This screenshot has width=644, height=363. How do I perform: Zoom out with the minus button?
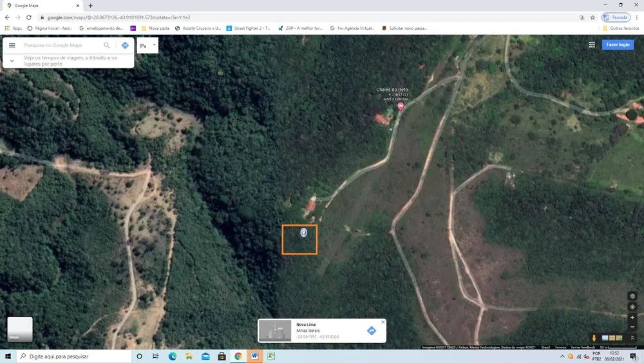[x=632, y=328]
